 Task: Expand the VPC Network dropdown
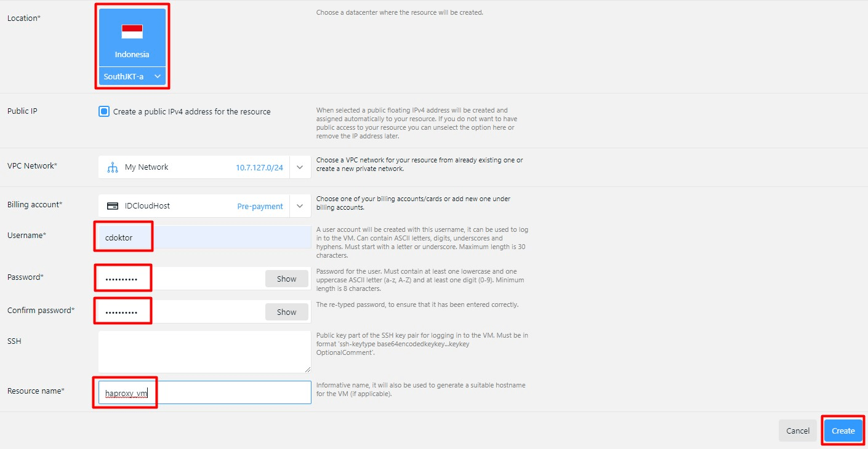(x=300, y=167)
